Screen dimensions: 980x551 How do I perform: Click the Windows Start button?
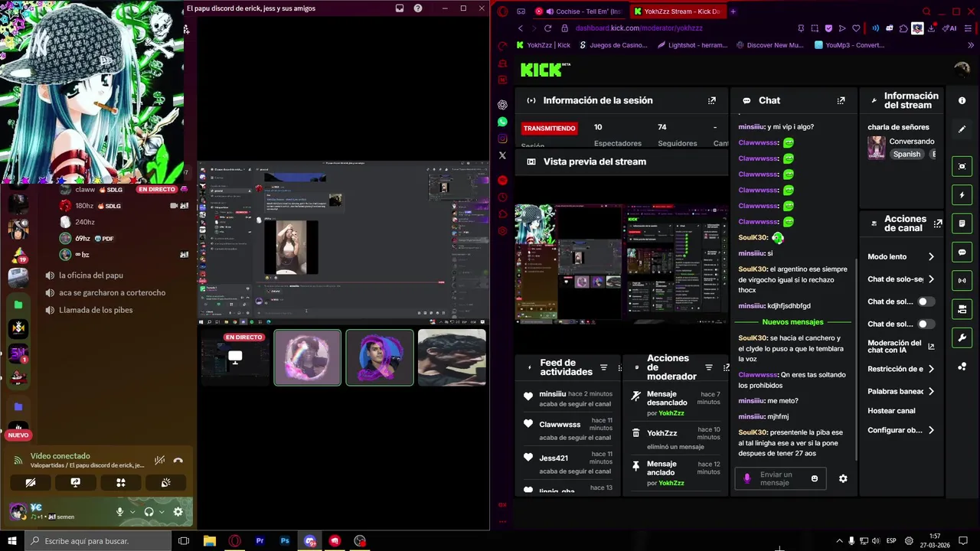11,541
